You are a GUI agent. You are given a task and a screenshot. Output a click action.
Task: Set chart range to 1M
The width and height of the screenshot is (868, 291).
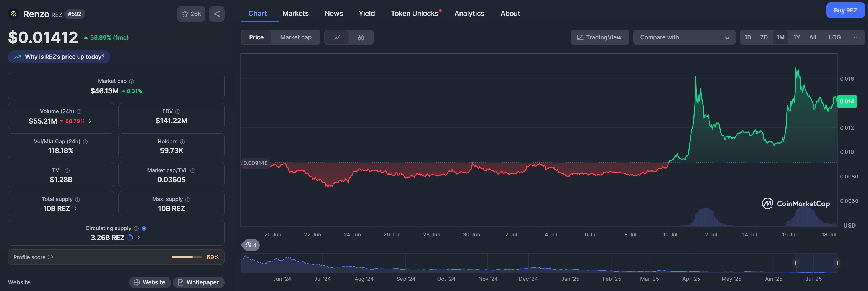pos(780,37)
